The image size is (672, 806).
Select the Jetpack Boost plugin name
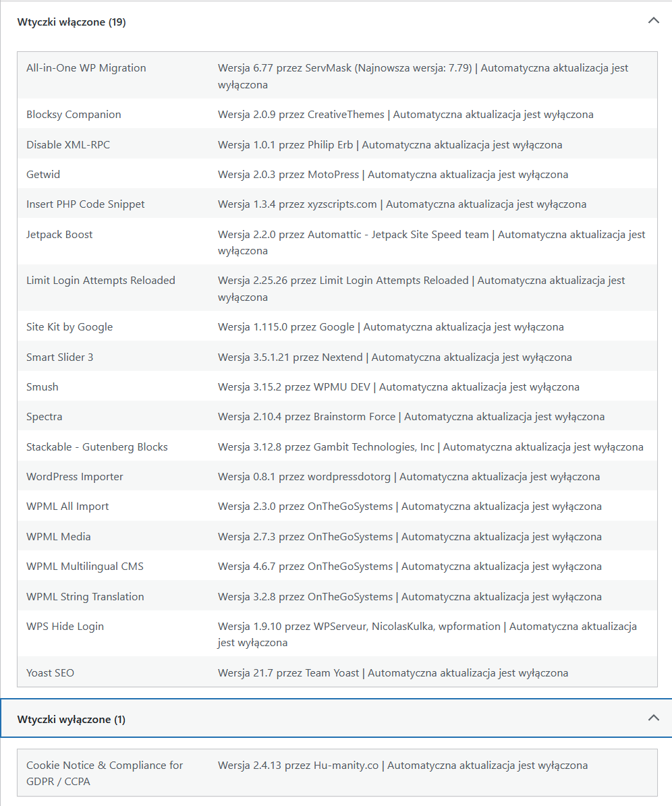(59, 235)
